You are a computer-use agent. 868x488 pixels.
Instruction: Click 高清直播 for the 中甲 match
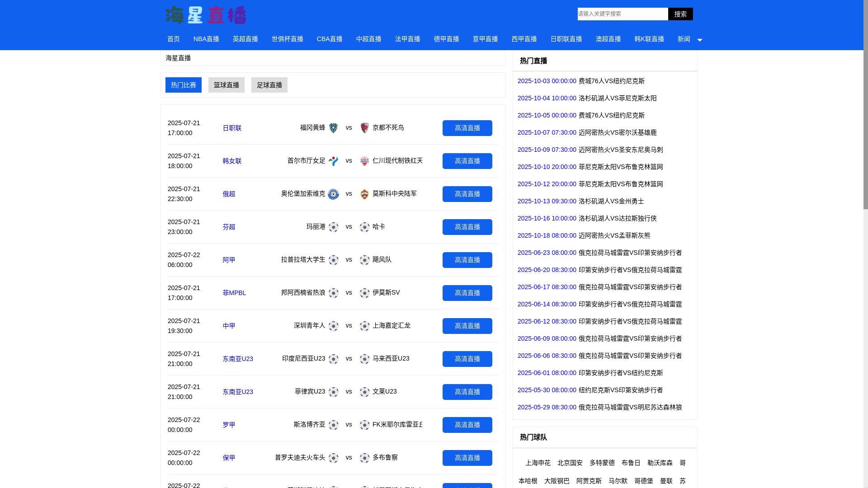coord(467,326)
